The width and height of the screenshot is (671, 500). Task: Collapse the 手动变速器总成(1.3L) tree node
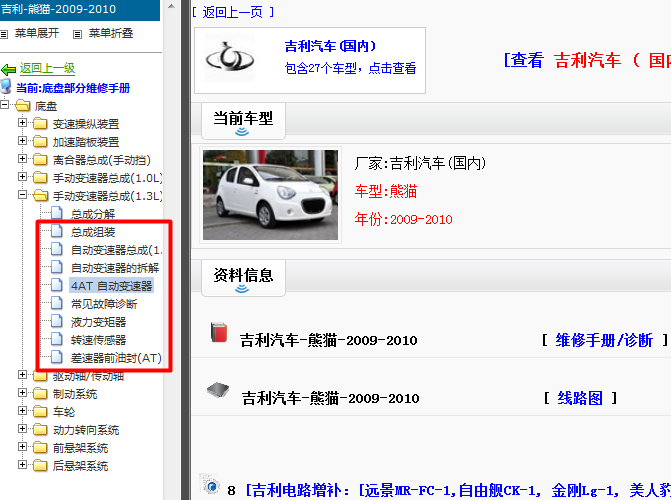tap(22, 194)
